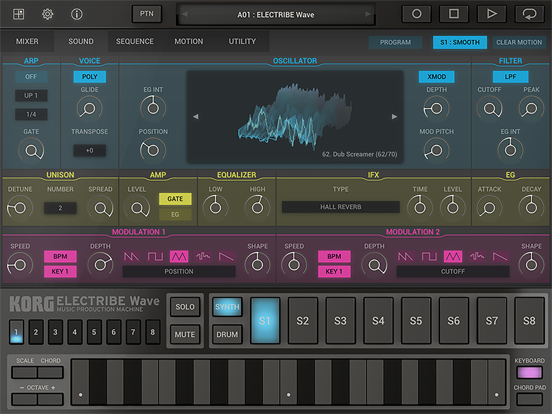Open UNISON NUMBER value 2 selector
The image size is (552, 414).
coord(60,208)
